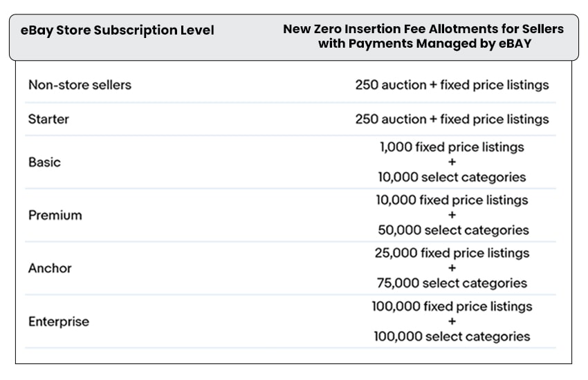Select the 'Starter' subscription level label

48,119
